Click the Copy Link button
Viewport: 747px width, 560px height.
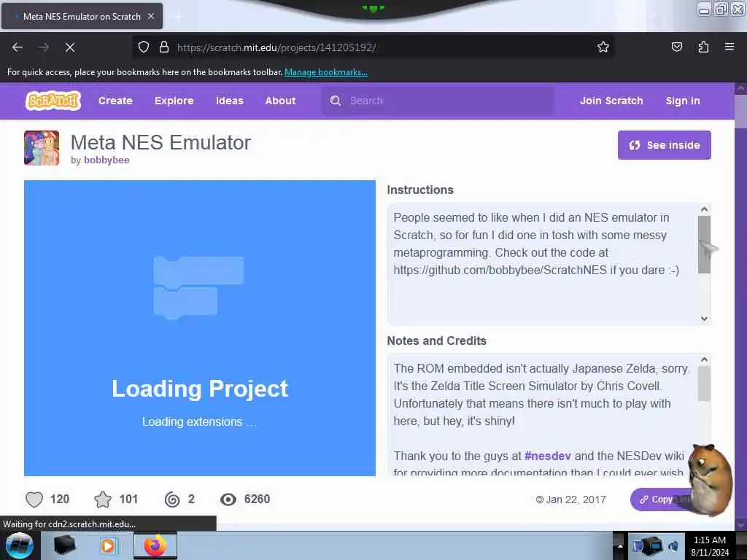coord(662,499)
